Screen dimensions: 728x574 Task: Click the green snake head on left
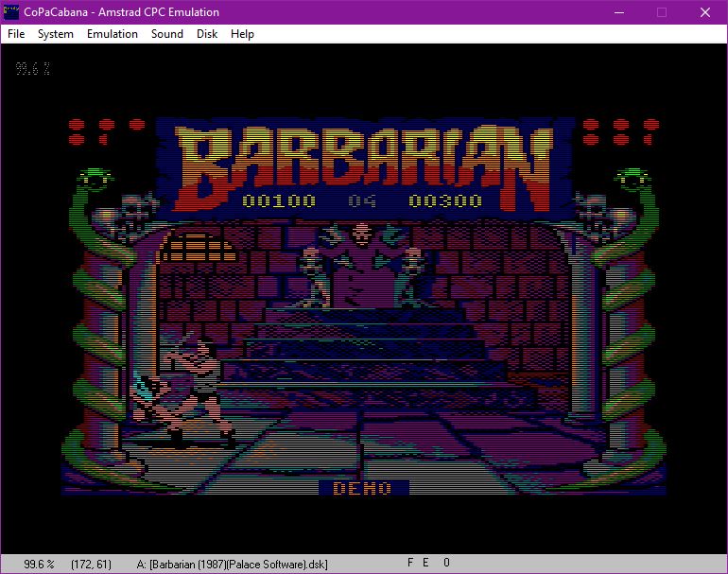tap(95, 180)
